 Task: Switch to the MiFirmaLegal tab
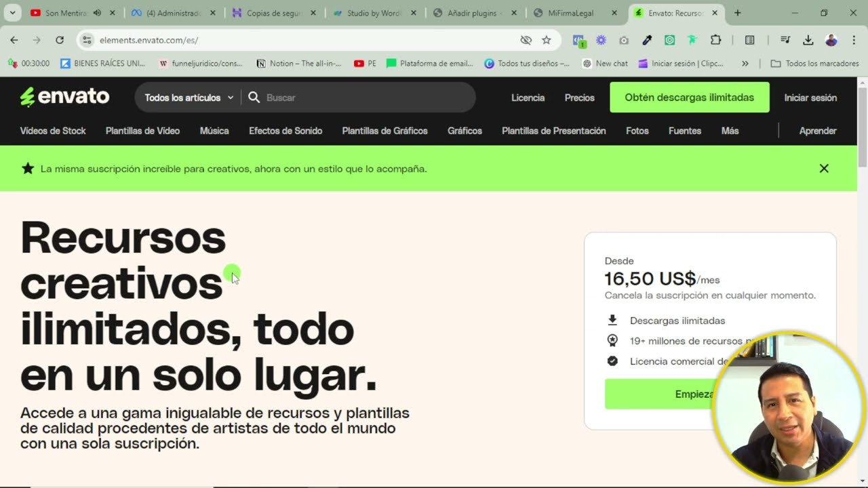click(x=574, y=13)
